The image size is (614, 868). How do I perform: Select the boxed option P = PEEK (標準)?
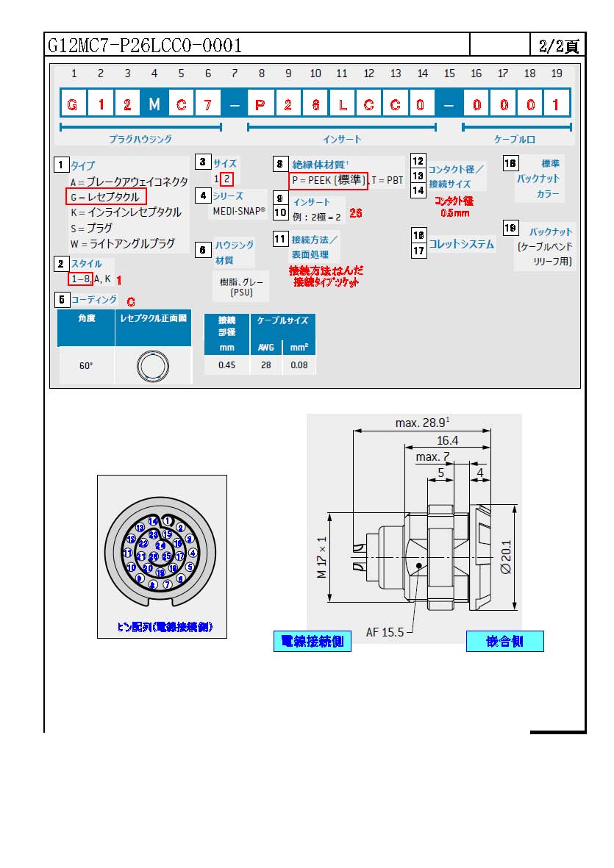pos(329,181)
